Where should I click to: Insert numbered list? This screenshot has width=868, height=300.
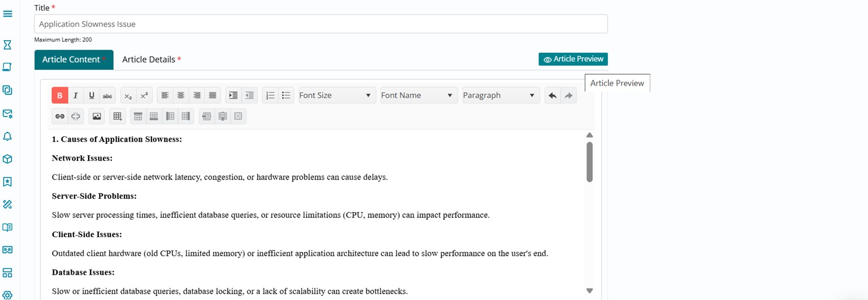click(270, 95)
